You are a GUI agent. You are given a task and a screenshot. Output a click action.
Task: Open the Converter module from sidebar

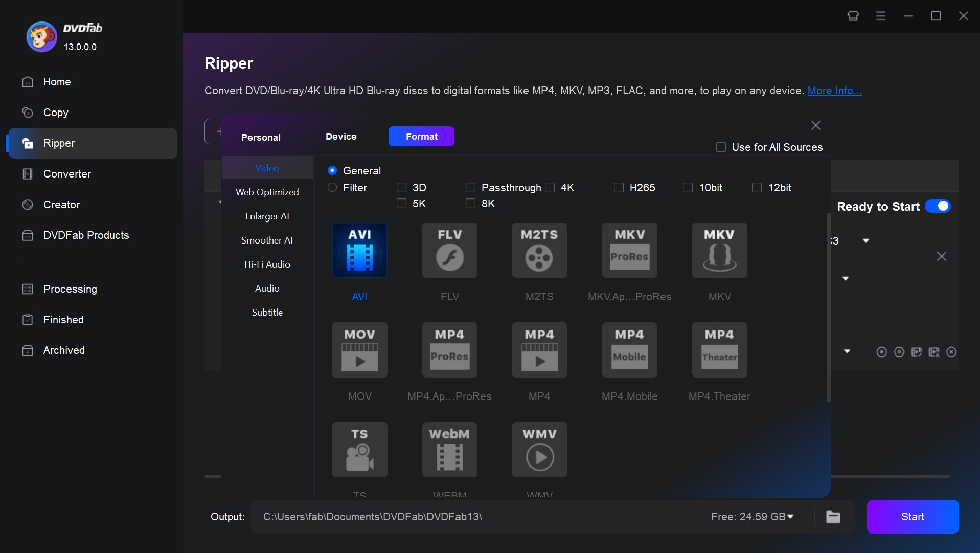[x=67, y=174]
